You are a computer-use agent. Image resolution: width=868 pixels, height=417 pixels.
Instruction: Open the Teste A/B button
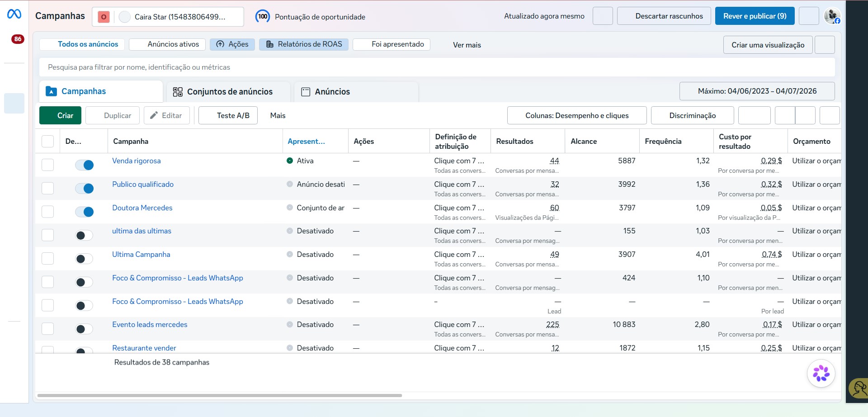tap(228, 115)
